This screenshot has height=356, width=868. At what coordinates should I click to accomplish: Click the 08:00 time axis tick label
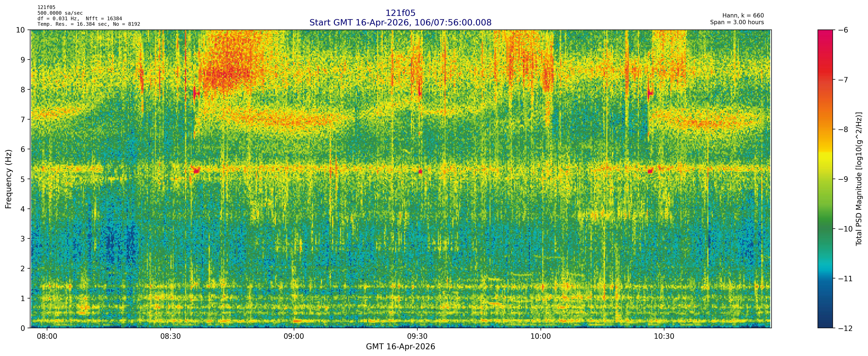click(x=47, y=336)
